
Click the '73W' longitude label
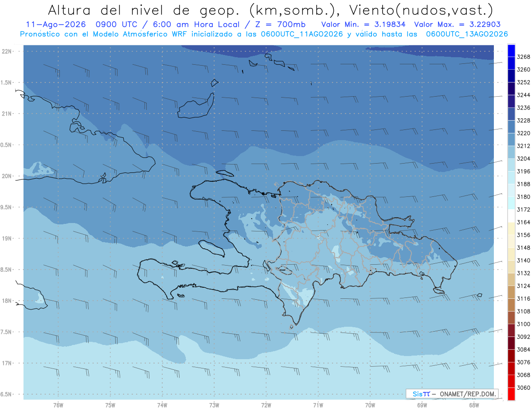[x=214, y=405]
